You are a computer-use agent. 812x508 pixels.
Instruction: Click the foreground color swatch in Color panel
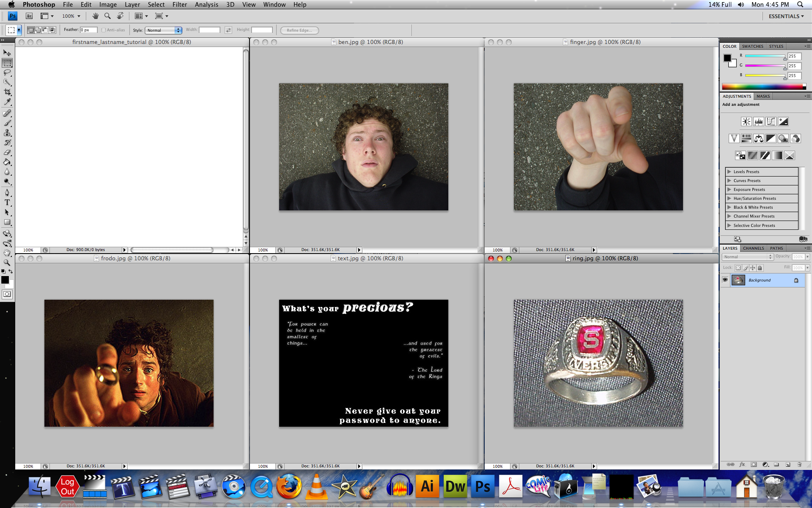coord(727,58)
